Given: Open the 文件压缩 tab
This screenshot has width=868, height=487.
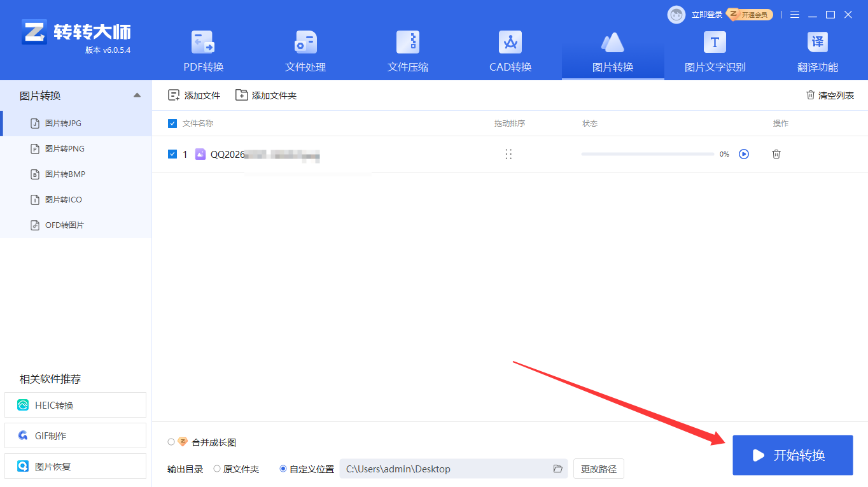Looking at the screenshot, I should [408, 53].
